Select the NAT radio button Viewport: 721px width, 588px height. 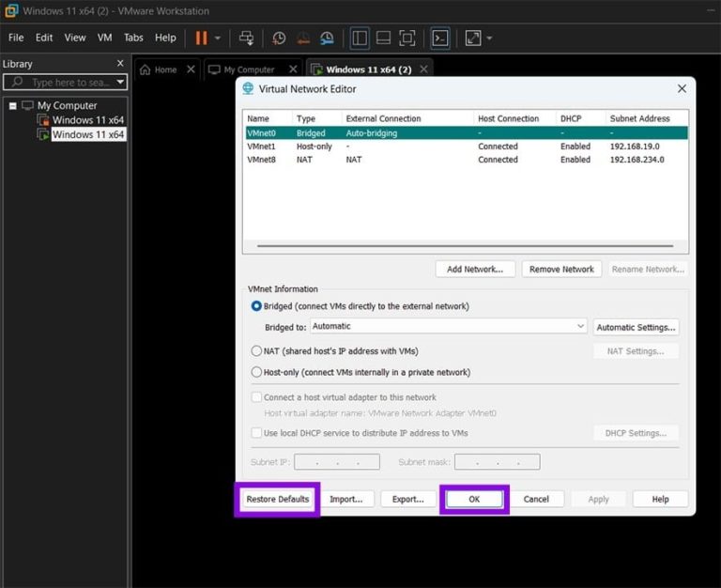tap(256, 350)
